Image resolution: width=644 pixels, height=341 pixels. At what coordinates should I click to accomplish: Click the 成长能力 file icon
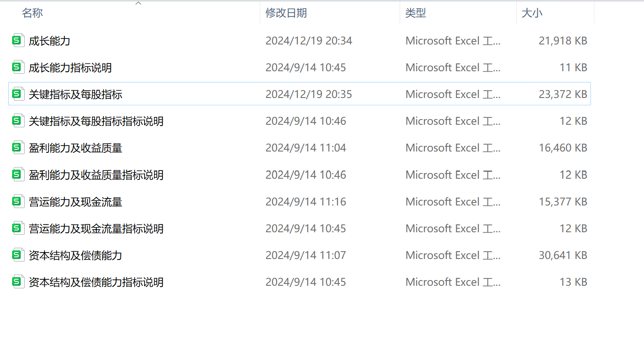pos(18,41)
